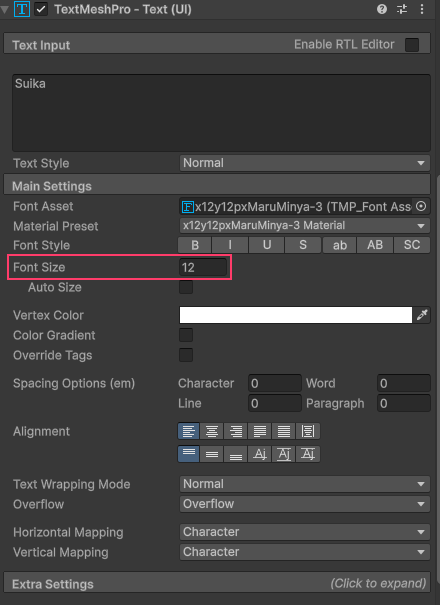Disable the TextMeshPro component checkbox
The width and height of the screenshot is (440, 605).
pos(41,9)
